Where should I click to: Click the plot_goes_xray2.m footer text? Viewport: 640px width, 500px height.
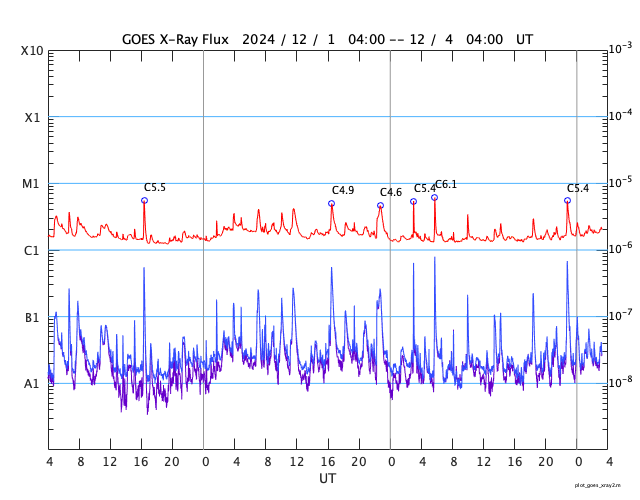(x=598, y=485)
